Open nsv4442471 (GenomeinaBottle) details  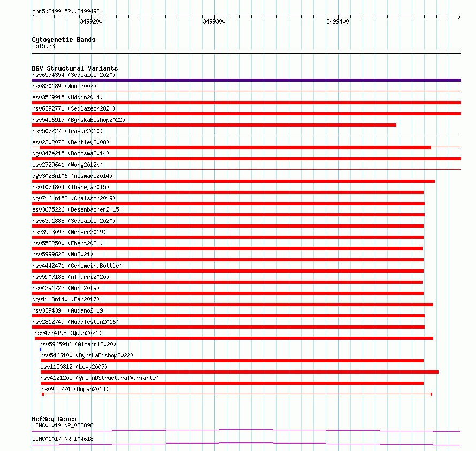tap(77, 266)
